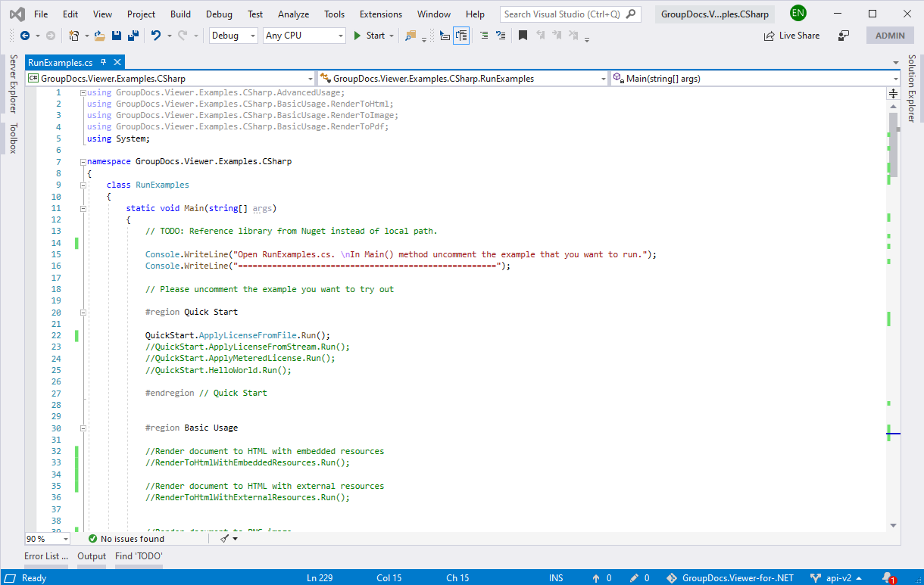Viewport: 924px width, 585px height.
Task: Click the Live Share button
Action: coord(791,36)
